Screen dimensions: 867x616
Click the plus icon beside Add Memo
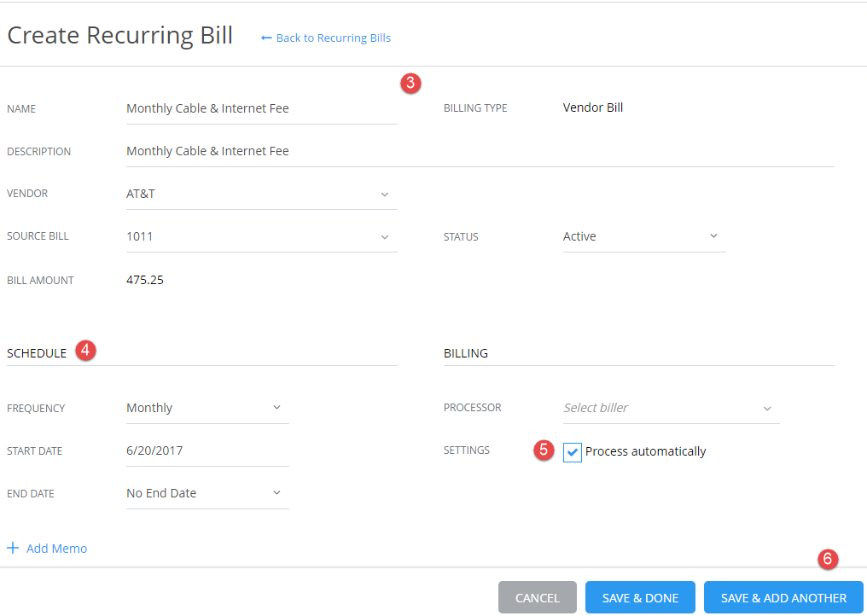(13, 548)
